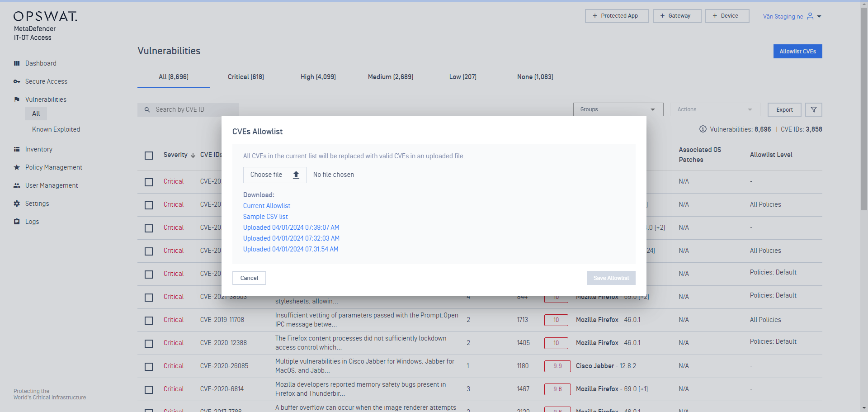Switch to the Low [207] tab
868x412 pixels.
pos(463,77)
